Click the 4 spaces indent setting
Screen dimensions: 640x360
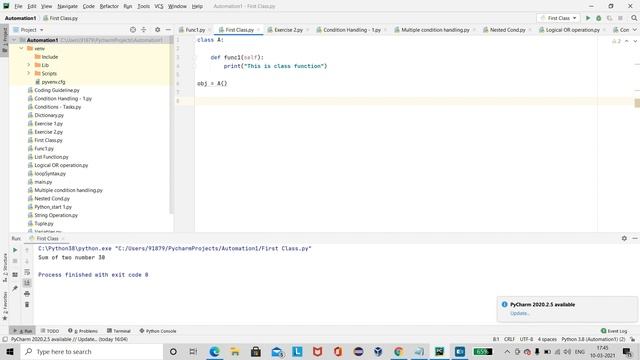coord(547,339)
